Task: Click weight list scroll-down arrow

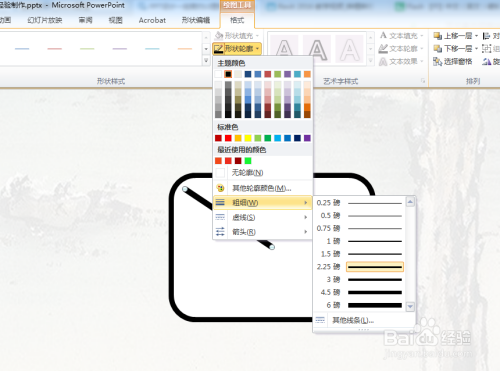Action: pyautogui.click(x=410, y=306)
